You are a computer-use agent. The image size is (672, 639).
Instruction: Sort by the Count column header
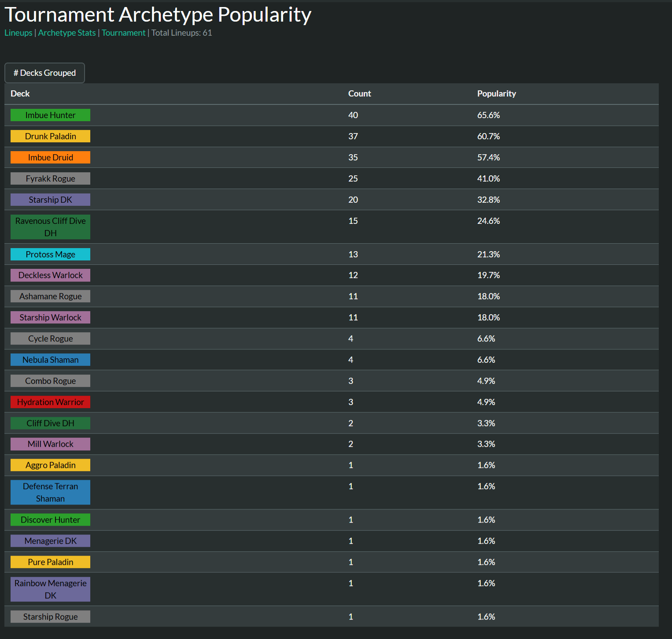(x=359, y=94)
